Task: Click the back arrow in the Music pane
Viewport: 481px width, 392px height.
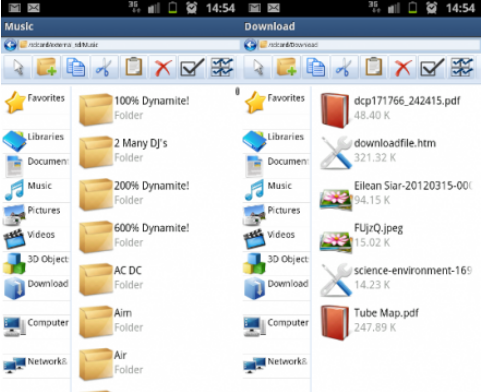Action: click(x=10, y=45)
